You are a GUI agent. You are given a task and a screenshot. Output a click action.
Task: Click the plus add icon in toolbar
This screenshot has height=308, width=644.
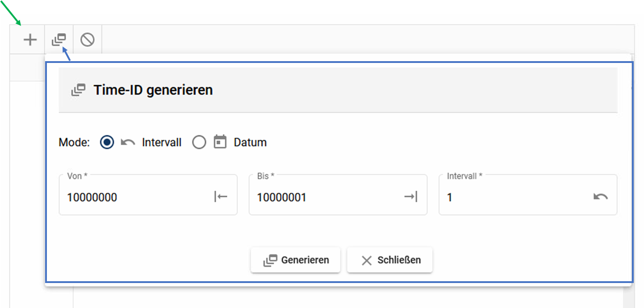tap(30, 40)
